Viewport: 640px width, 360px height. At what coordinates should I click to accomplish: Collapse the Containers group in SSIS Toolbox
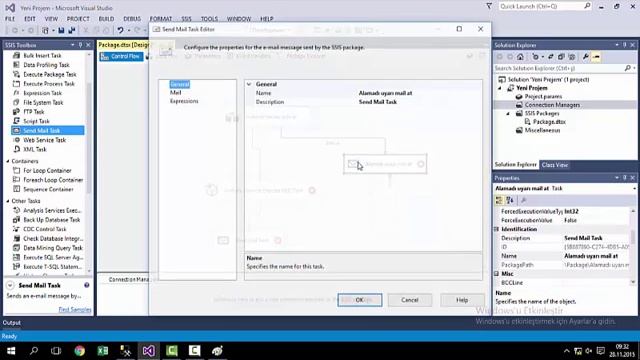tap(8, 161)
